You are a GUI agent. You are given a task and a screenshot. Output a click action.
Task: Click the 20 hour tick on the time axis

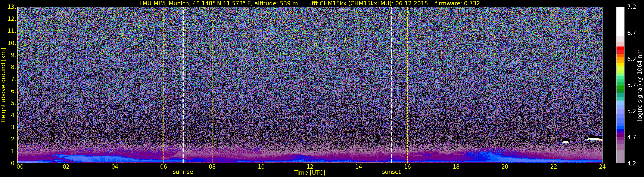click(x=505, y=167)
